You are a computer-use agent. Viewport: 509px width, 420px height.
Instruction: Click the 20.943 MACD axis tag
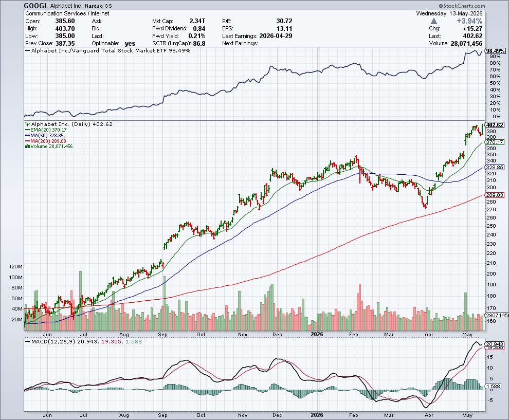pos(495,344)
